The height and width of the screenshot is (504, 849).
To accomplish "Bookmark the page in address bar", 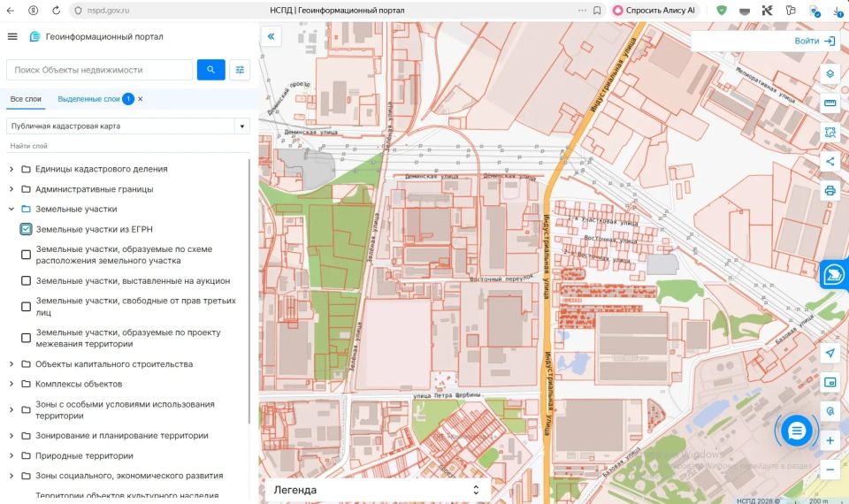I will coord(597,11).
